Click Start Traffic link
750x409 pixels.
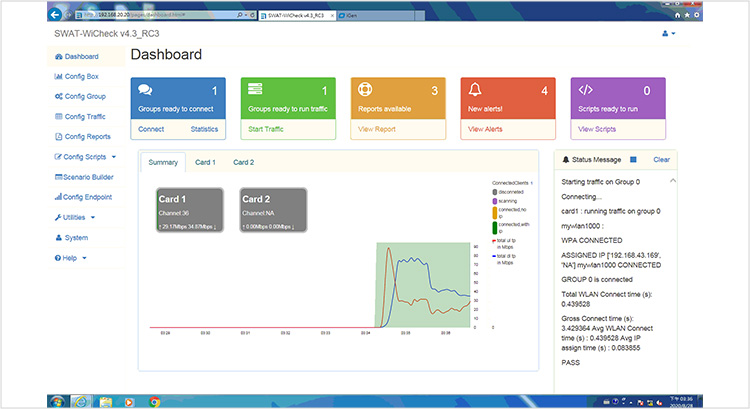(266, 129)
